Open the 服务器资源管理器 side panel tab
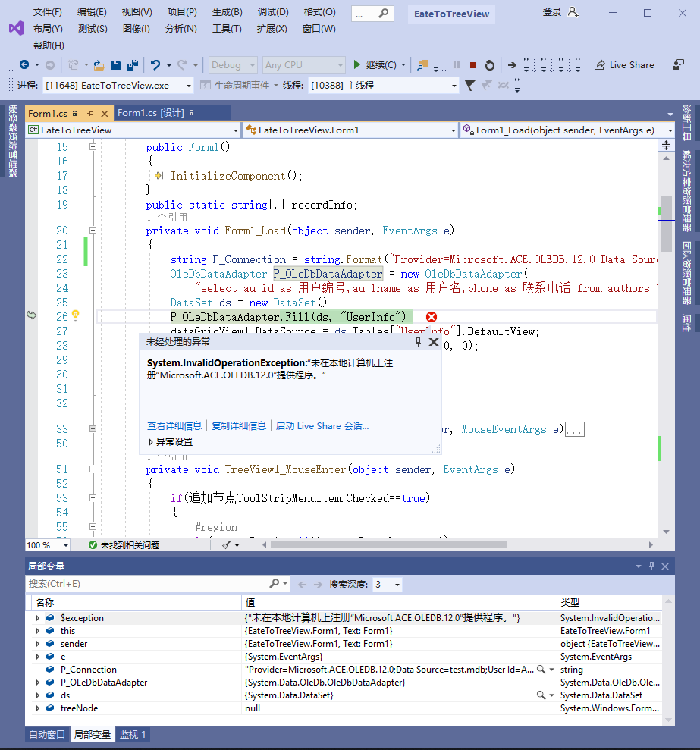 [12, 141]
